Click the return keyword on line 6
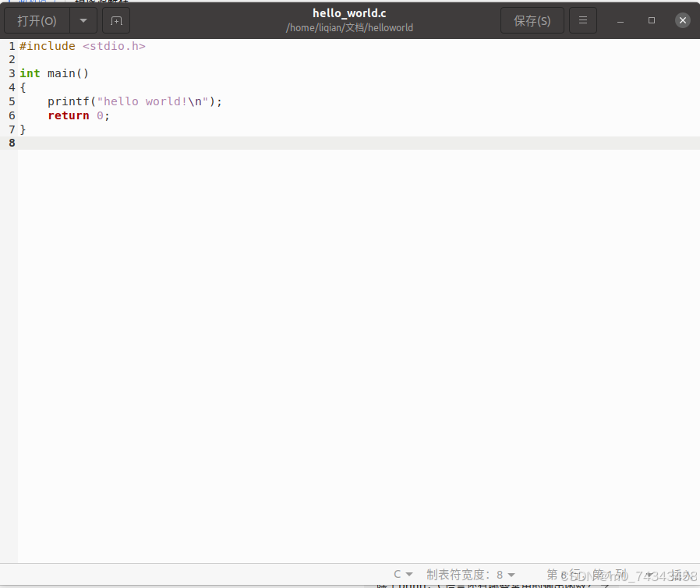Screen dimensions: 700x588 [x=68, y=115]
